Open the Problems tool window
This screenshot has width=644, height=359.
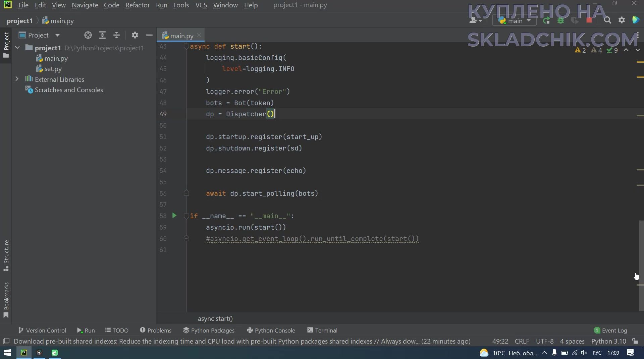coord(155,330)
